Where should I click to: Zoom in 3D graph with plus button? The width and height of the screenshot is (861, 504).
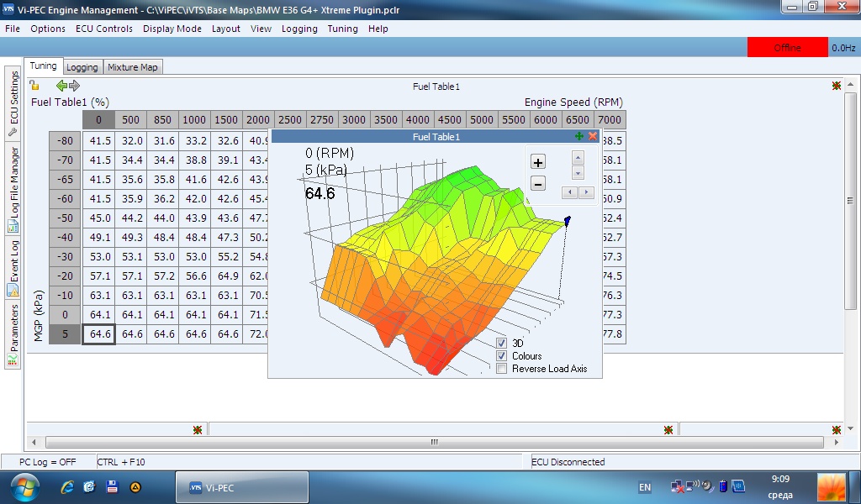click(538, 162)
